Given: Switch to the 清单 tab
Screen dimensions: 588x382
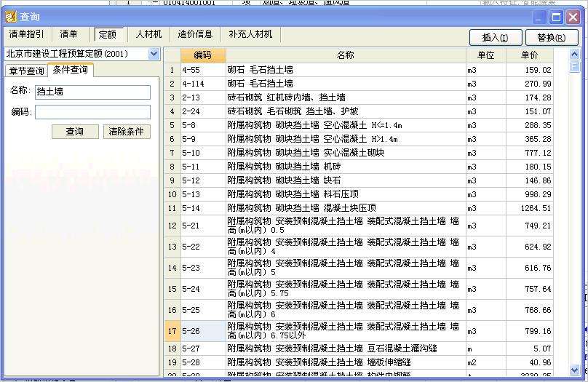Looking at the screenshot, I should (69, 34).
